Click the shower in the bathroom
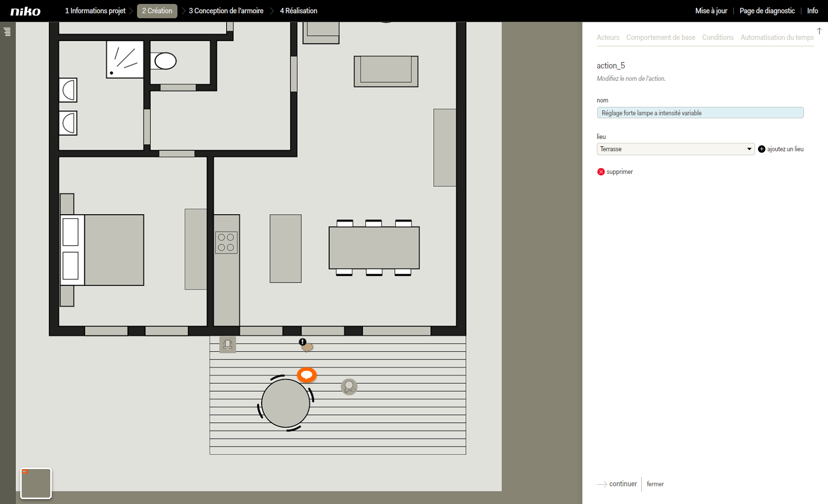The height and width of the screenshot is (504, 828). click(x=125, y=59)
